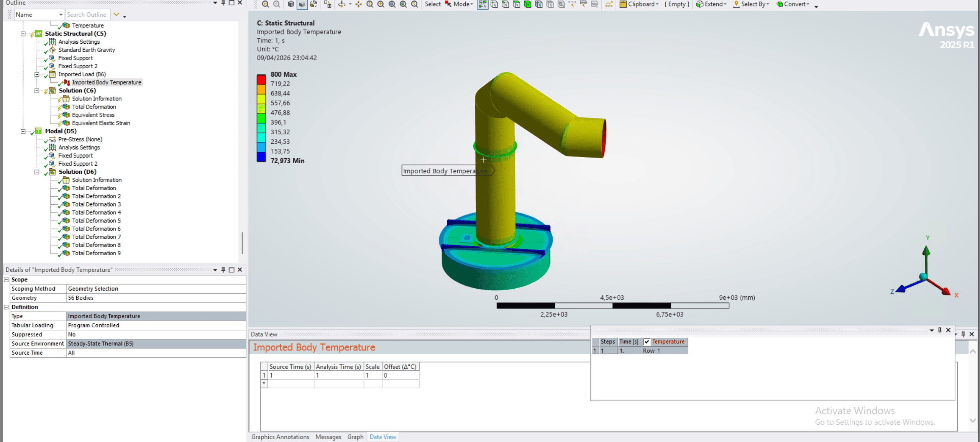Click the Rotate view tool icon
980x442 pixels.
[341, 4]
